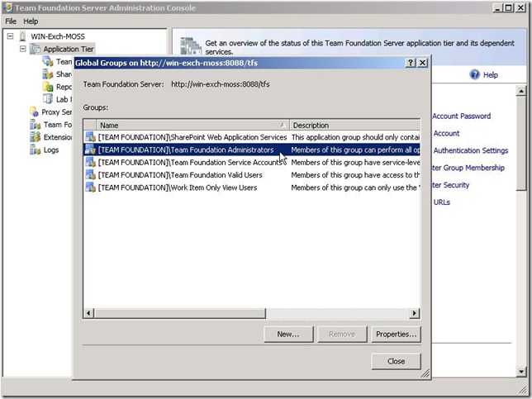
Task: Click the Team Foundation Service Accounts group icon
Action: tap(90, 162)
